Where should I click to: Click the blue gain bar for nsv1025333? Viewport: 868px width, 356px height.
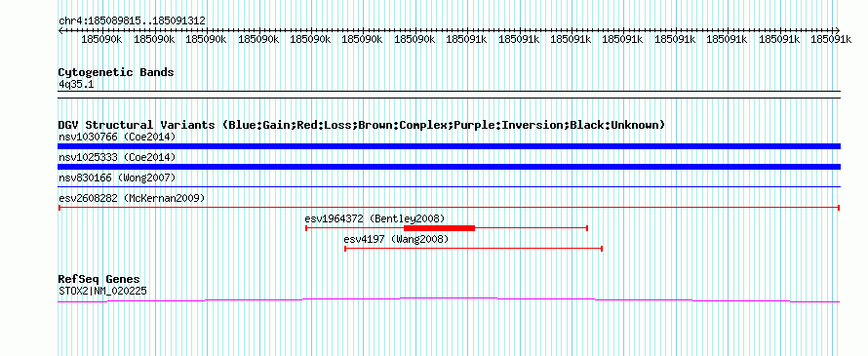[x=449, y=167]
